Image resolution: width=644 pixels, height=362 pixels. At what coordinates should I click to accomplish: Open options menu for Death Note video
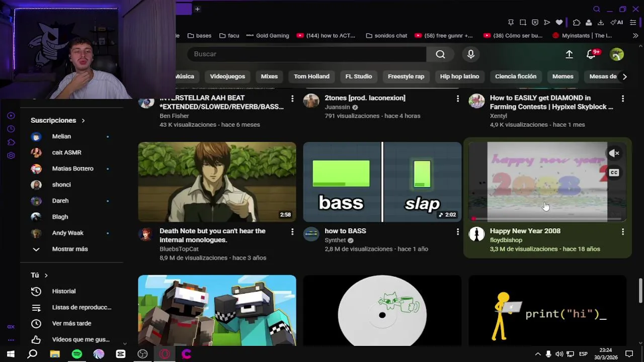coord(292,232)
